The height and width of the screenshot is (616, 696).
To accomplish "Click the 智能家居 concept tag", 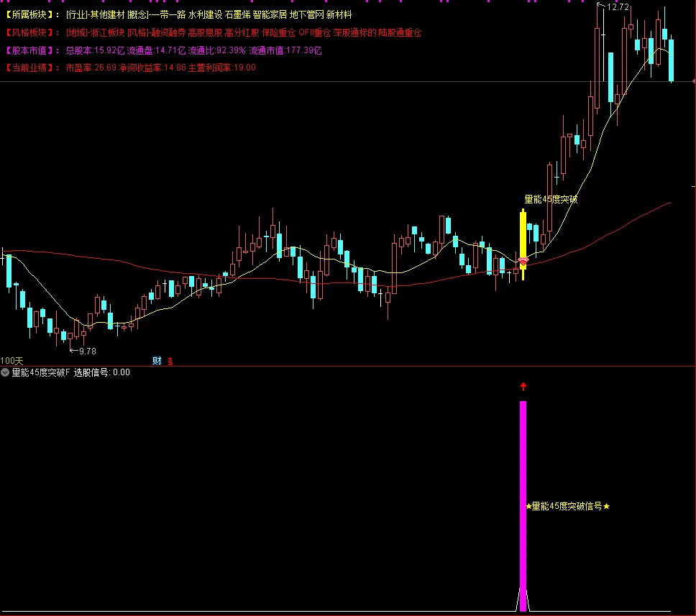I will coord(270,14).
